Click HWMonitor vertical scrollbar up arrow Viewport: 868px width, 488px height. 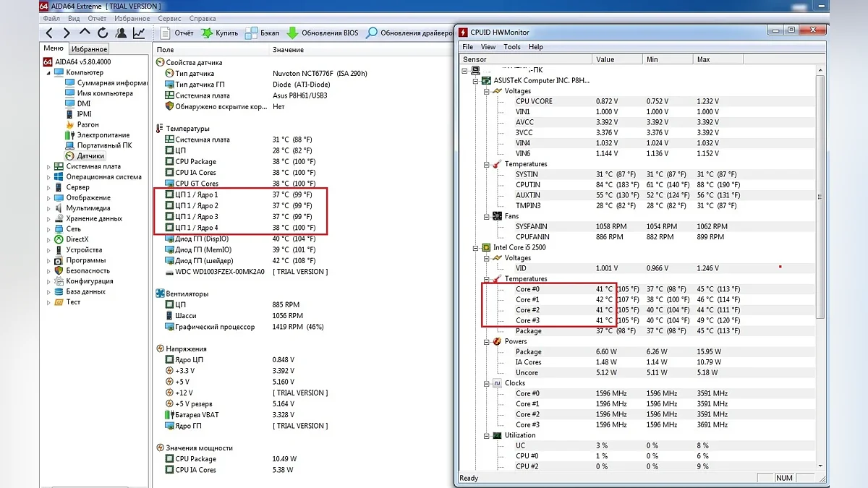coord(820,70)
